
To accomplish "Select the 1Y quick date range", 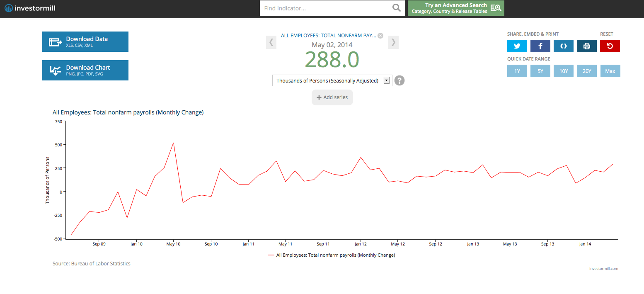I will 517,71.
